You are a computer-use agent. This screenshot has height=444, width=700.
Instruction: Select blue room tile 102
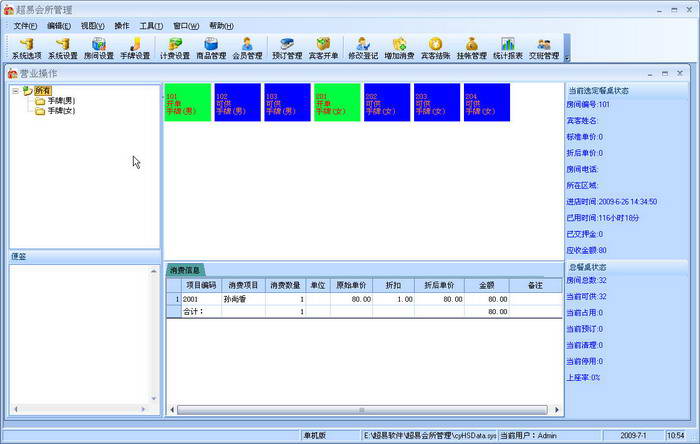coord(238,102)
